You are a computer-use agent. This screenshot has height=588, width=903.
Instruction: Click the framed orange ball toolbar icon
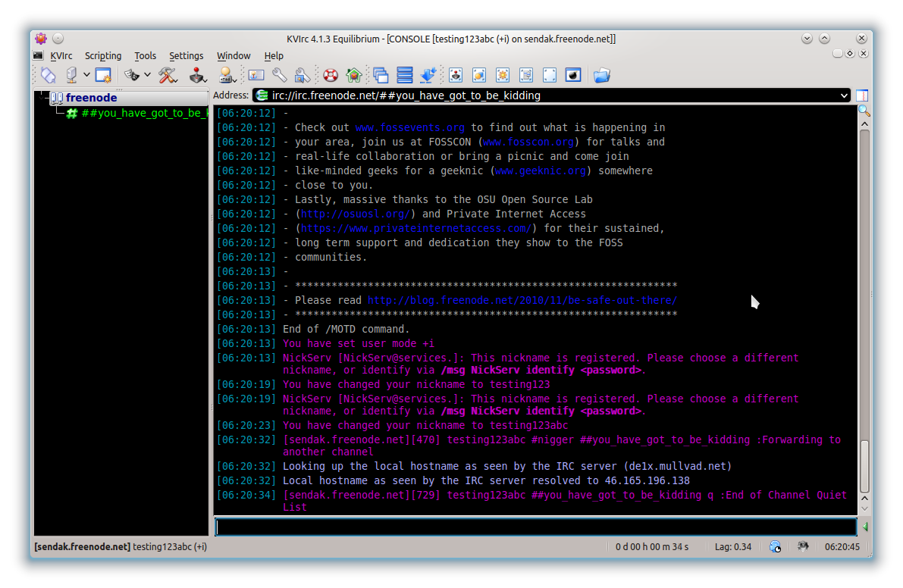(x=479, y=75)
